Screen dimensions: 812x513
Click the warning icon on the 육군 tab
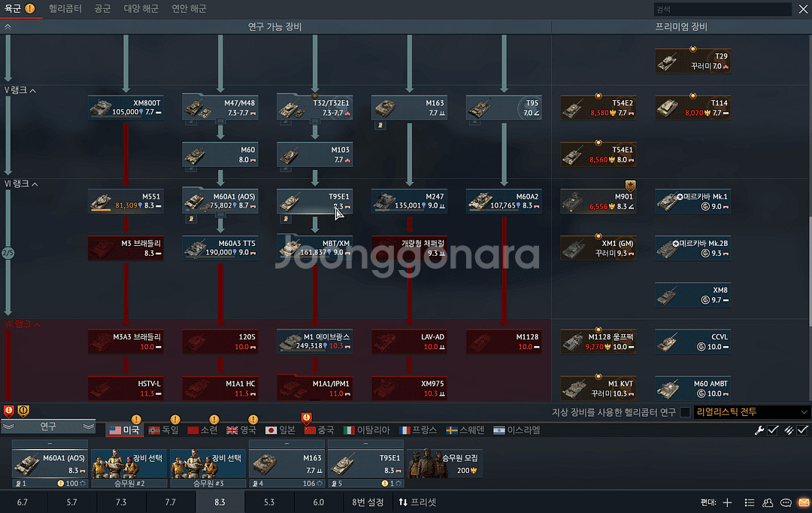point(30,8)
